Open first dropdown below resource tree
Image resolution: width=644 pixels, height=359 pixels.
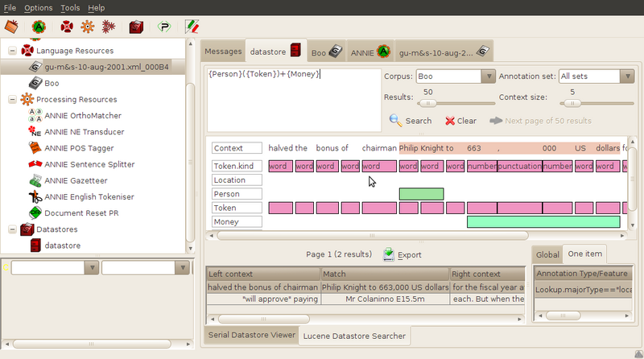tap(55, 268)
